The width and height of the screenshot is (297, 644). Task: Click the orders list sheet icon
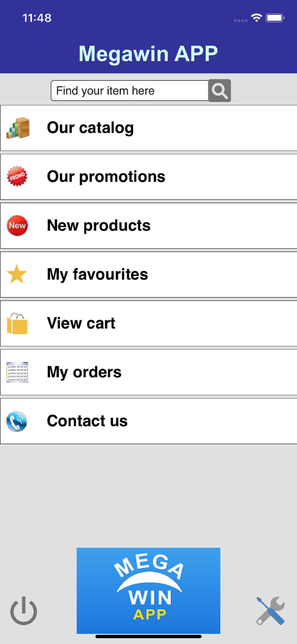17,372
